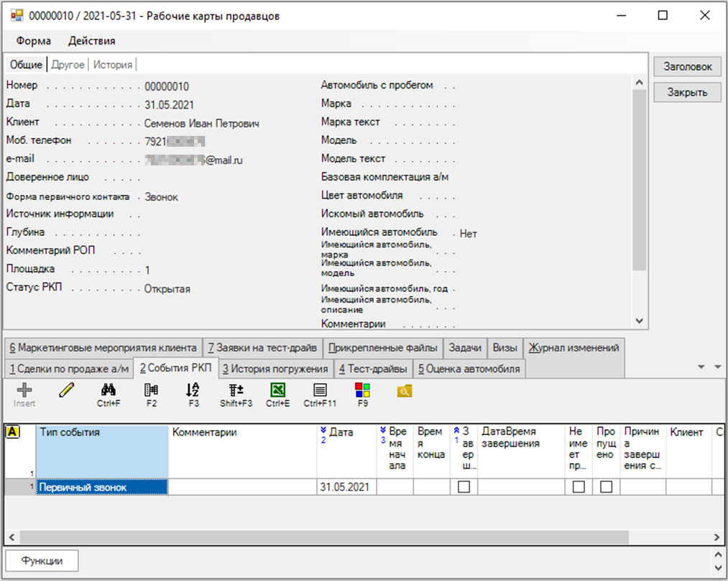Viewport: 728px width, 581px height.
Task: Open the yellow folder search icon
Action: (x=405, y=390)
